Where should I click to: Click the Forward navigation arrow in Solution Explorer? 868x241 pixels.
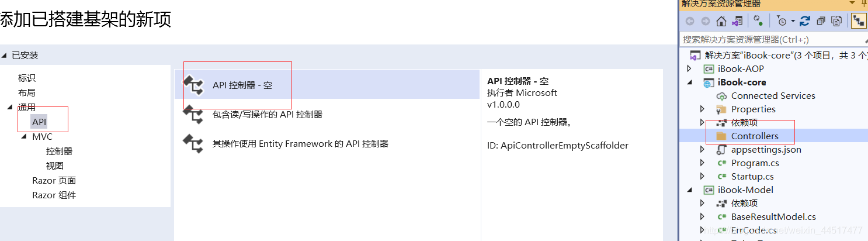(706, 21)
